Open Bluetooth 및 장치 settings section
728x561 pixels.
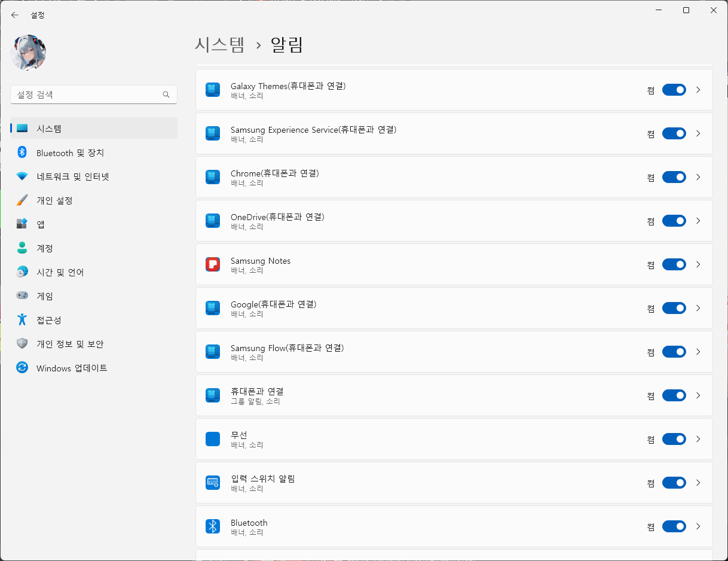(94, 153)
